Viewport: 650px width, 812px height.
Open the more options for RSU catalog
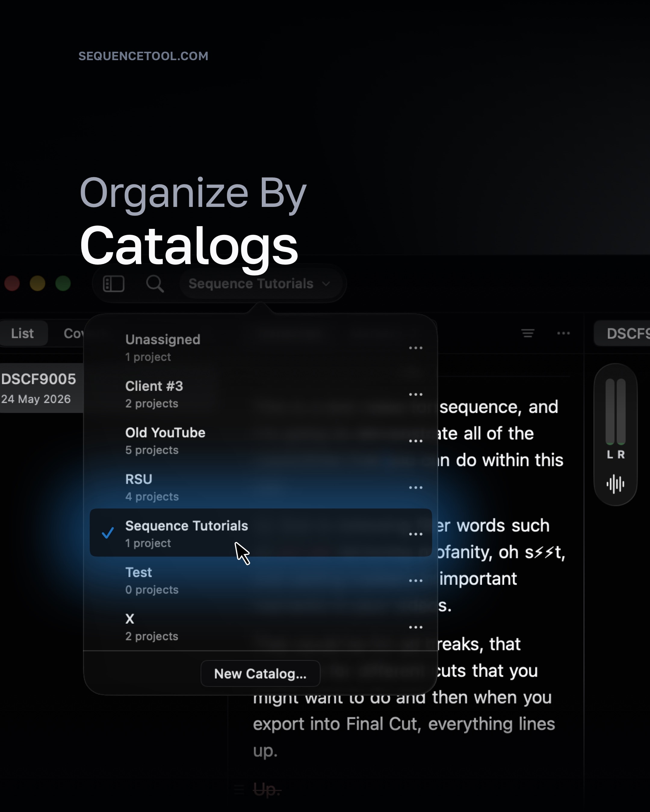416,488
